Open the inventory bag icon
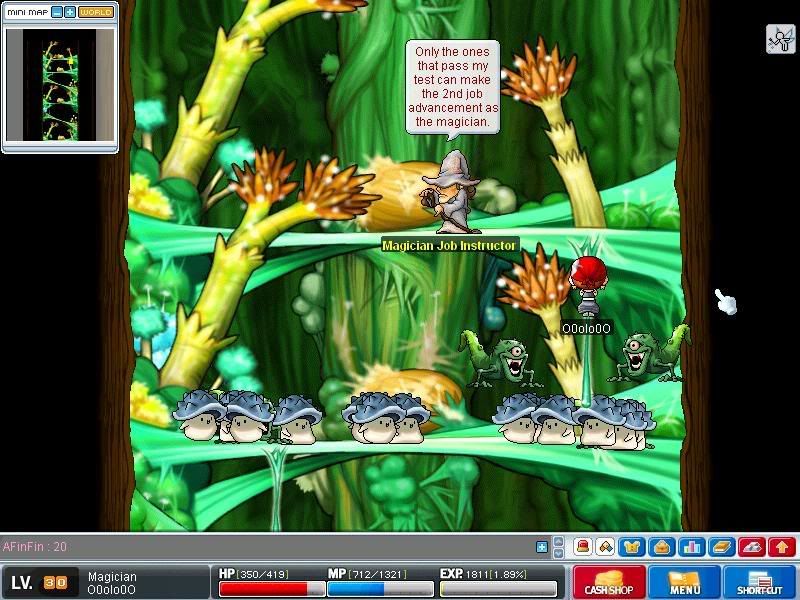 (661, 547)
